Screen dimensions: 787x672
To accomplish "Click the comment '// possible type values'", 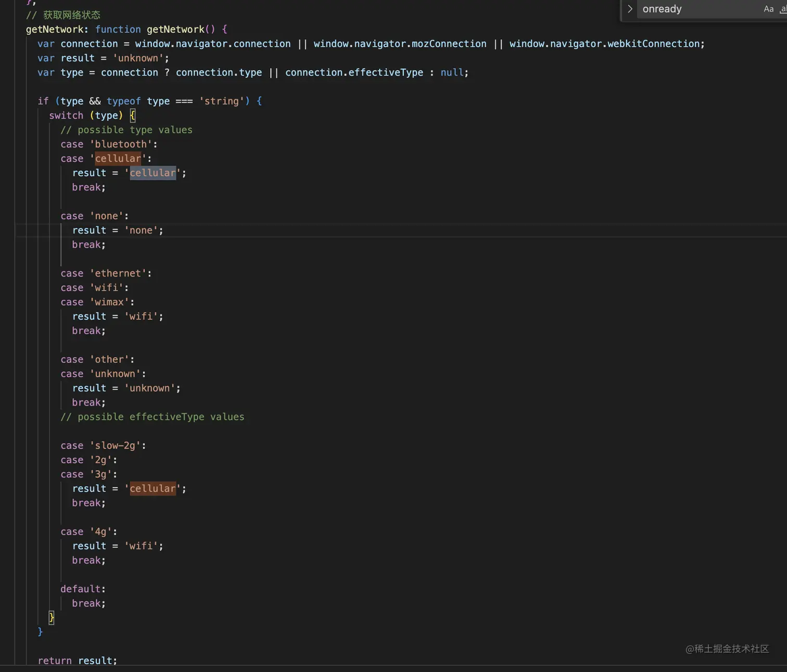I will [126, 130].
